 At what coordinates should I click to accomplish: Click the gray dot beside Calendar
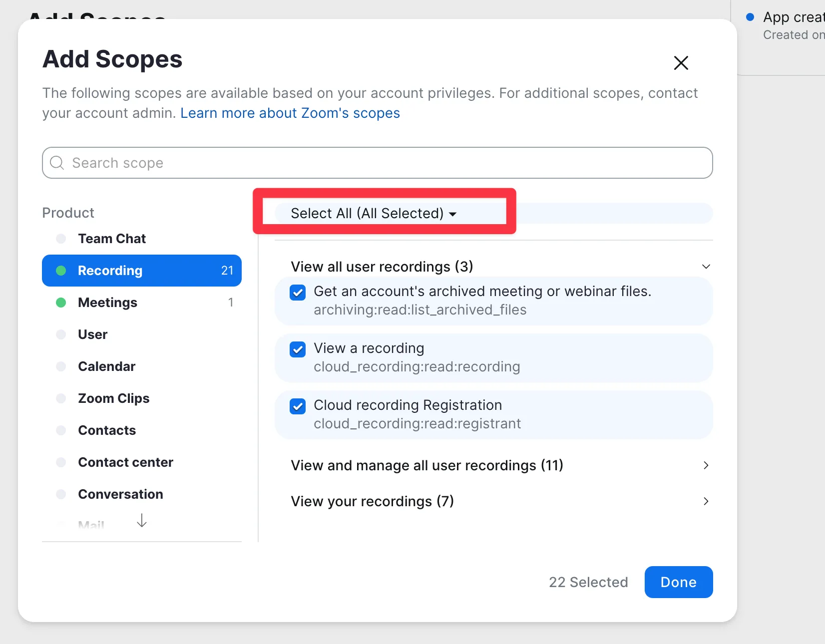coord(61,366)
